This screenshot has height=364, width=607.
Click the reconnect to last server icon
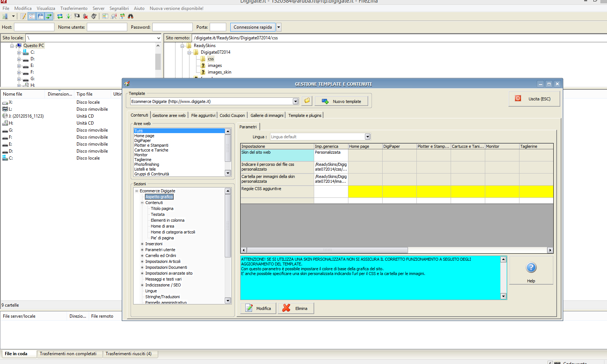click(x=94, y=16)
